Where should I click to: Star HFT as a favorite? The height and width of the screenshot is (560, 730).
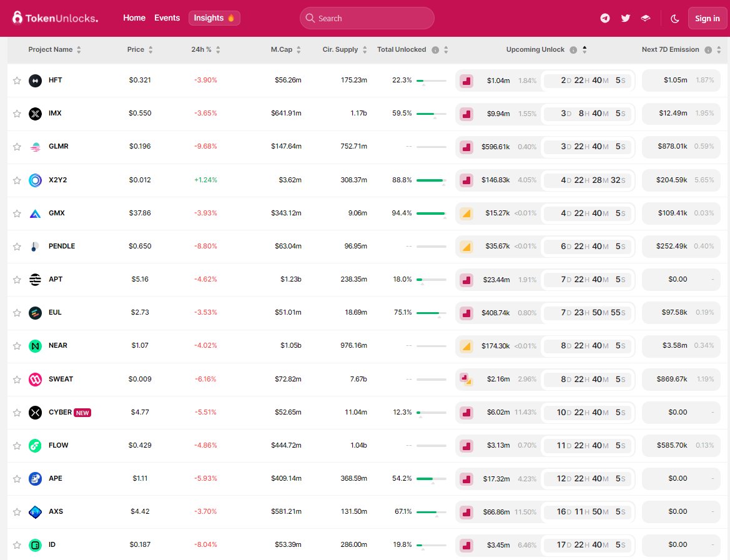[17, 81]
